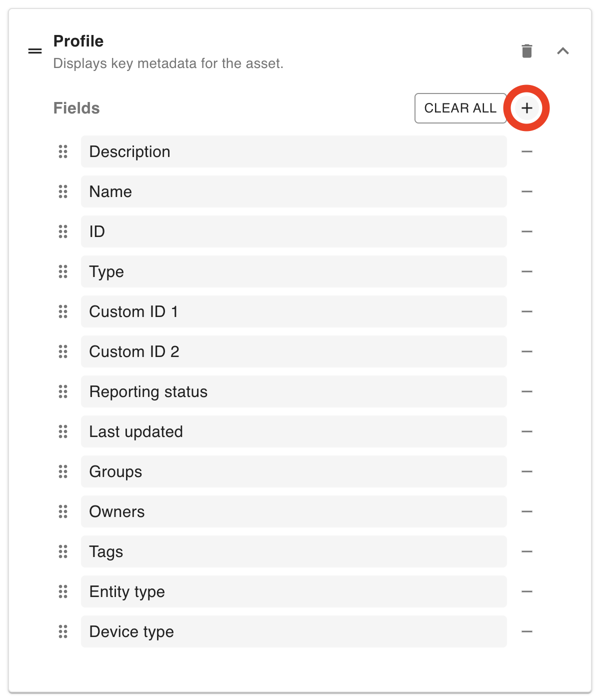Select the Owners field row
598x700 pixels.
point(293,511)
